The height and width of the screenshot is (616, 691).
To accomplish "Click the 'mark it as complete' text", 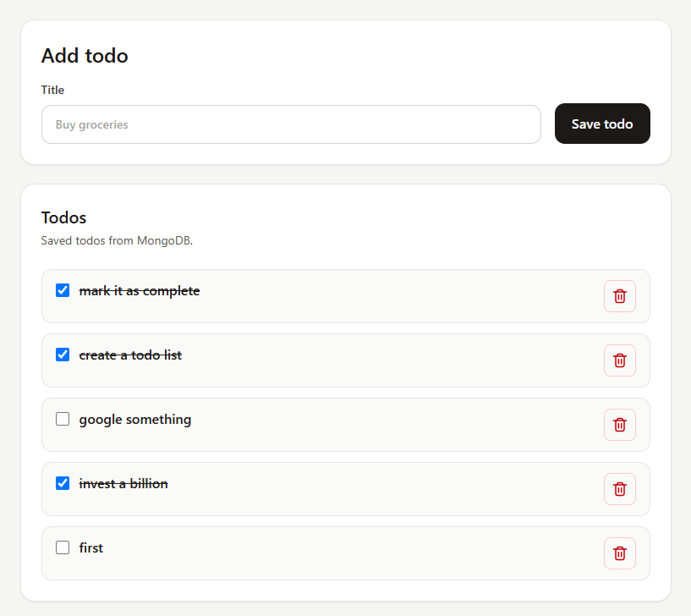I will coord(140,291).
